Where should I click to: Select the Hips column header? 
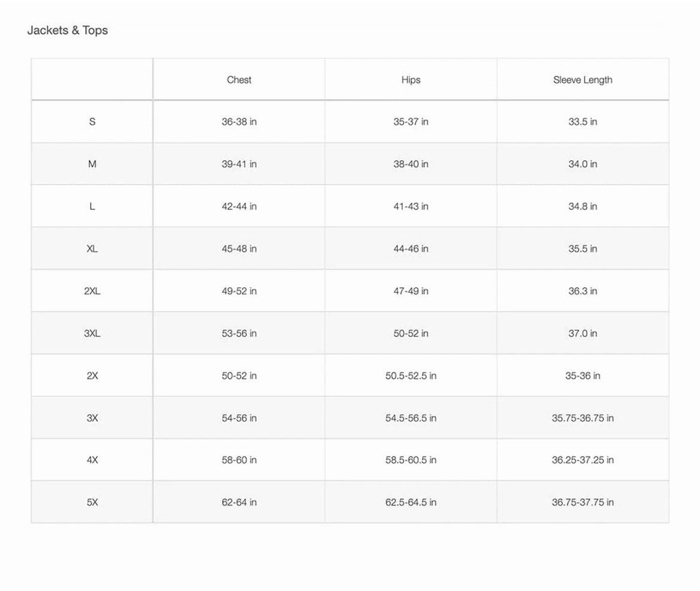click(x=411, y=80)
